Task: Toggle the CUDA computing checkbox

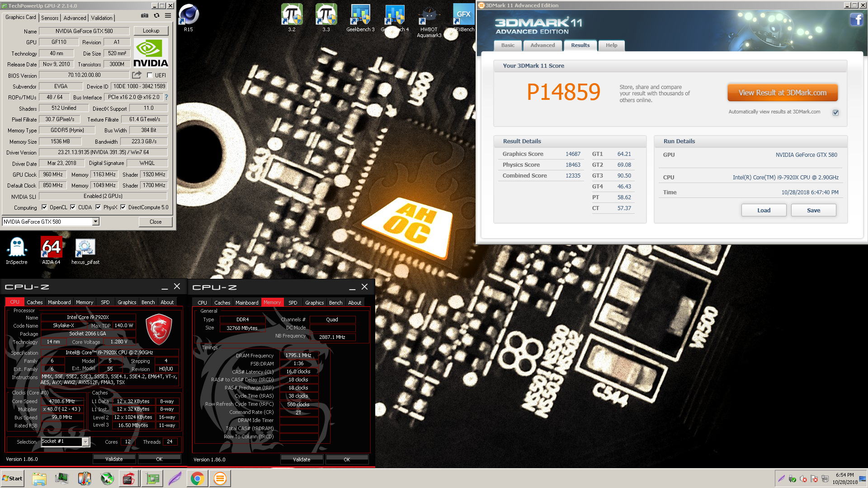Action: pyautogui.click(x=72, y=207)
